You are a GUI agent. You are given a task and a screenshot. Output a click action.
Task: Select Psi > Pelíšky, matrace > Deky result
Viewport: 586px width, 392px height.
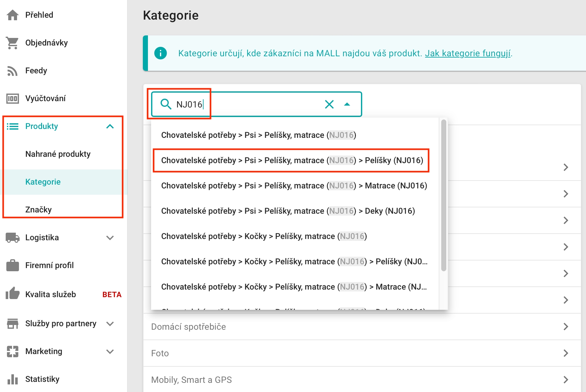coord(288,211)
